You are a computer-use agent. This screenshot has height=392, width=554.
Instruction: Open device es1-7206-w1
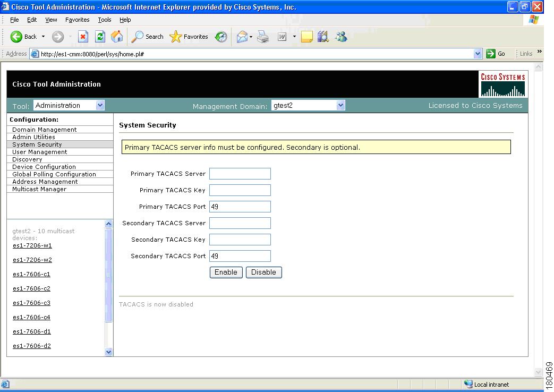(32, 245)
